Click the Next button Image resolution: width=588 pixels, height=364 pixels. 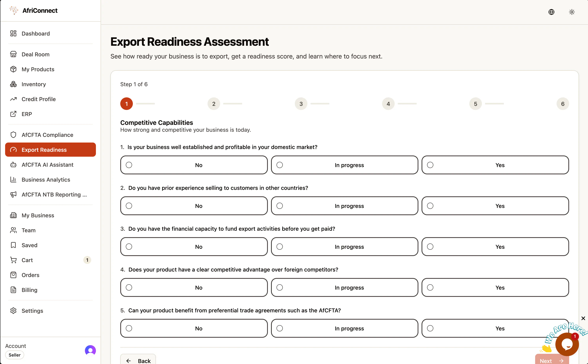(x=552, y=360)
